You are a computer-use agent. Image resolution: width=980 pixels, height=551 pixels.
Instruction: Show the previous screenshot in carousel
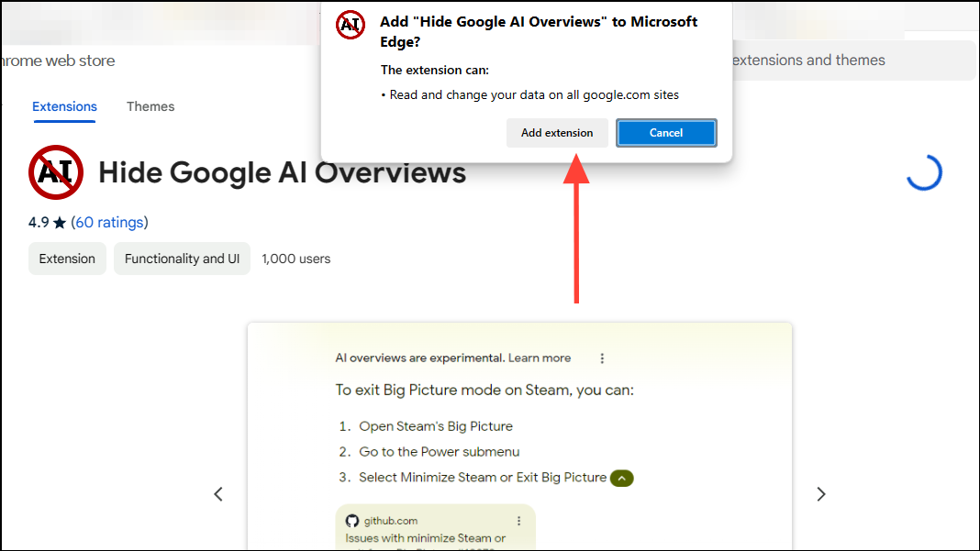(218, 494)
